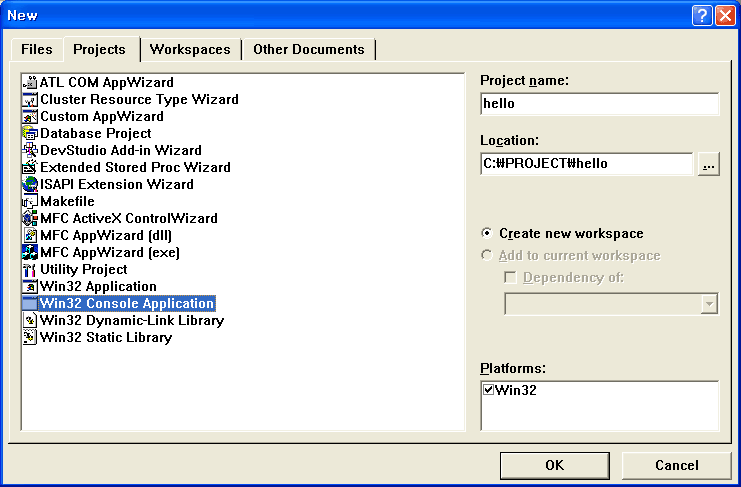Pick the Utility Project icon
The image size is (741, 487).
coord(30,270)
